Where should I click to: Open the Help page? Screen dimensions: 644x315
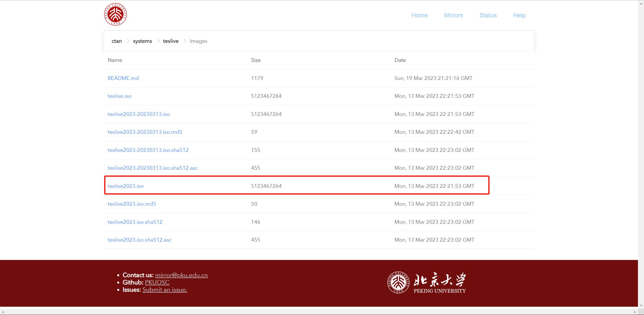[519, 15]
